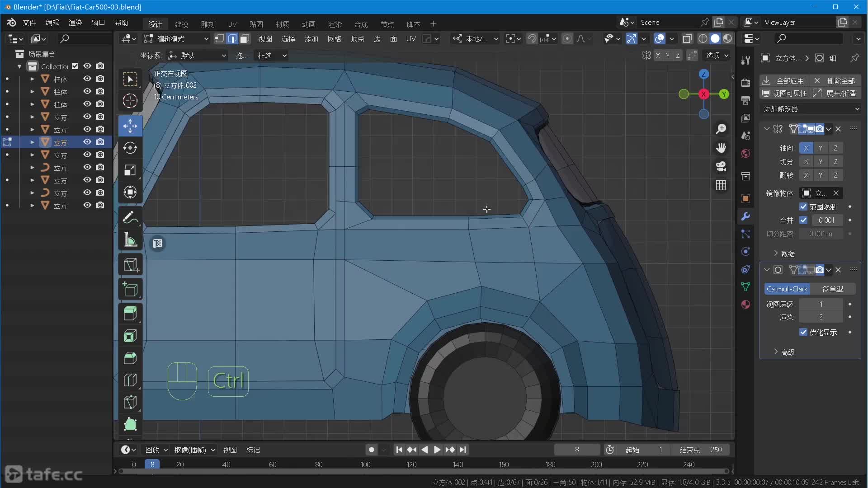Open the Material properties tab icon
Image resolution: width=868 pixels, height=488 pixels.
point(745,304)
